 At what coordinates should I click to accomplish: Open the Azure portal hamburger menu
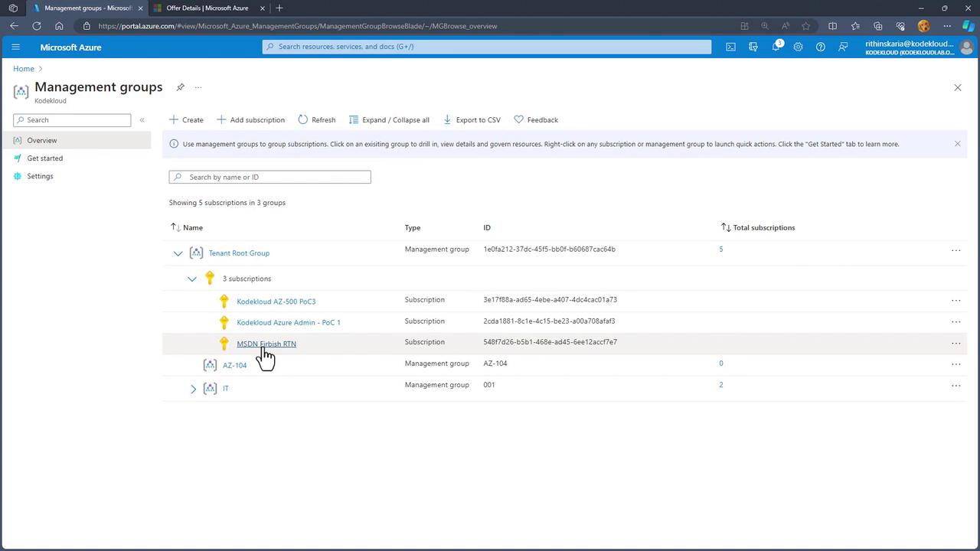tap(15, 47)
